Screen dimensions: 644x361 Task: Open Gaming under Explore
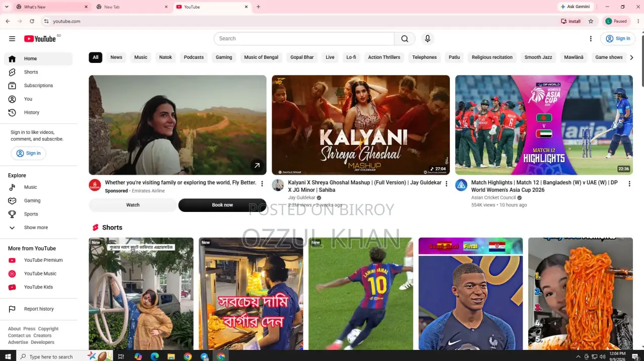point(38,200)
